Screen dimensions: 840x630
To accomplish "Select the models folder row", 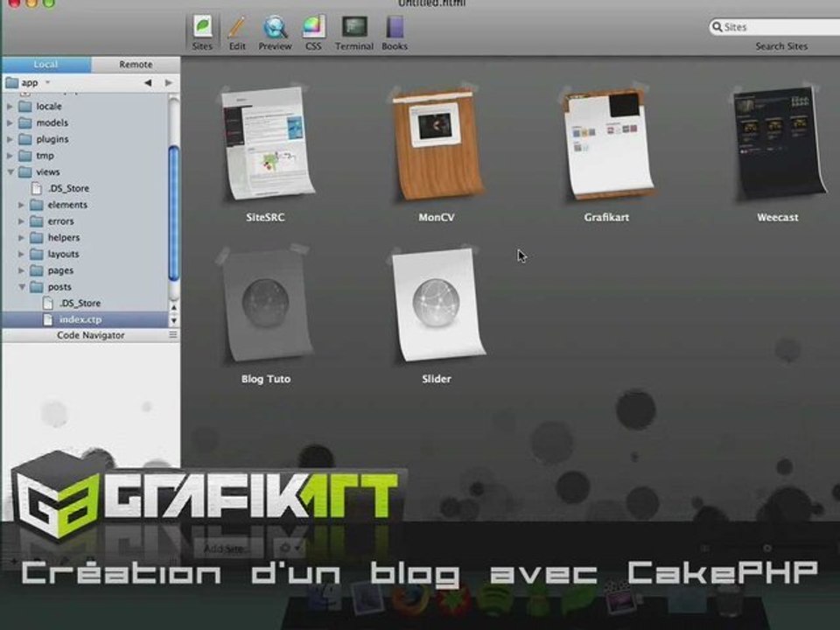I will coord(85,122).
